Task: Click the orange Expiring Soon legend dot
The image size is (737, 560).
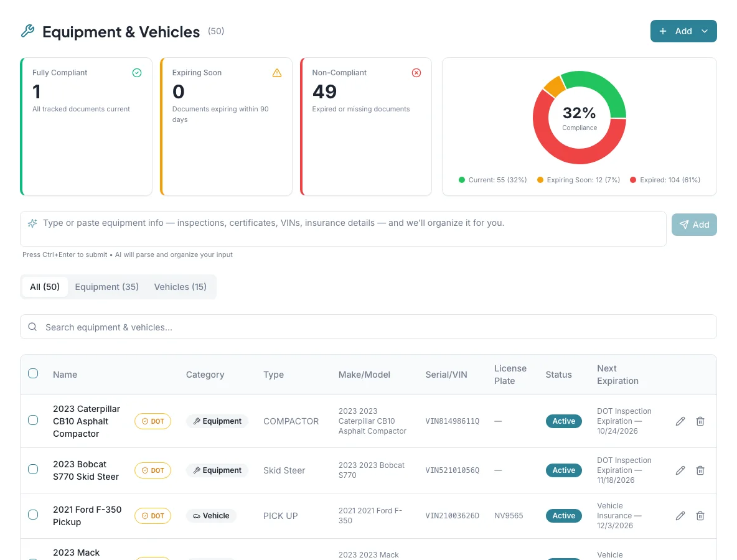Action: point(540,180)
